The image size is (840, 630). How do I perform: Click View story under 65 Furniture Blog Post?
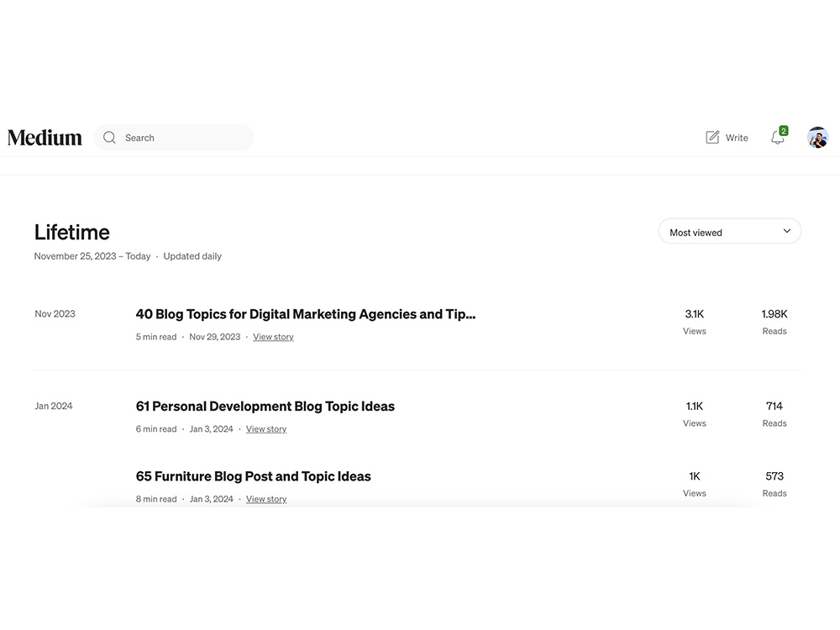click(x=266, y=499)
